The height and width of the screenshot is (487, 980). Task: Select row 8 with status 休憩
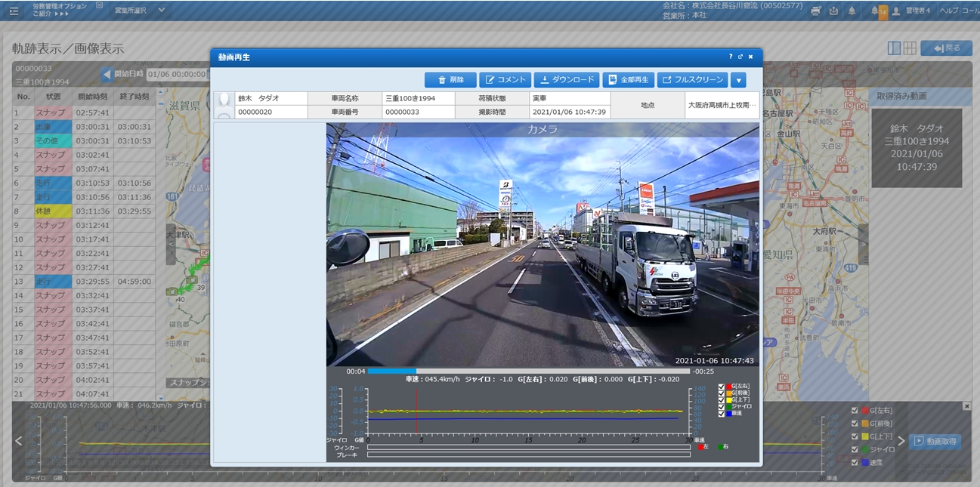tap(84, 211)
